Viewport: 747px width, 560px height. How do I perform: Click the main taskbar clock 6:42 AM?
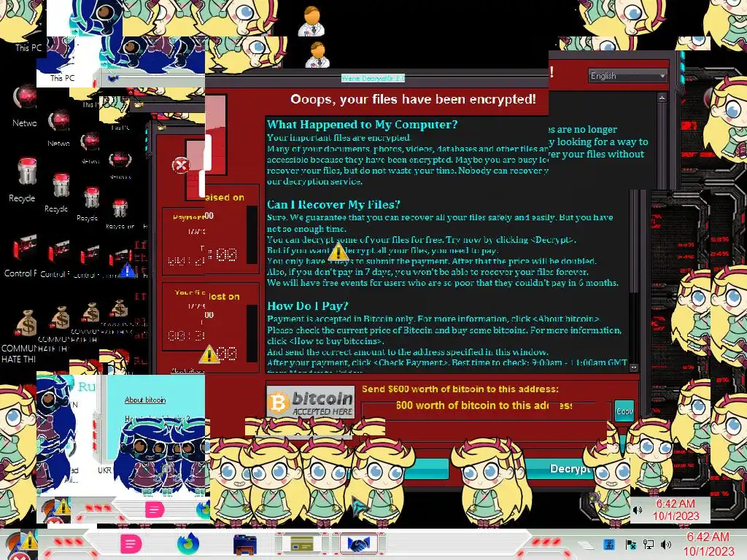pos(708,544)
